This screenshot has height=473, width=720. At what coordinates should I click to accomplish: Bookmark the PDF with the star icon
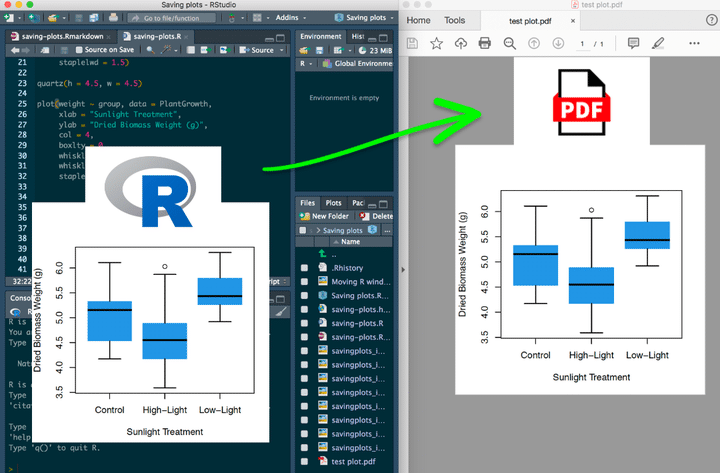tap(437, 43)
